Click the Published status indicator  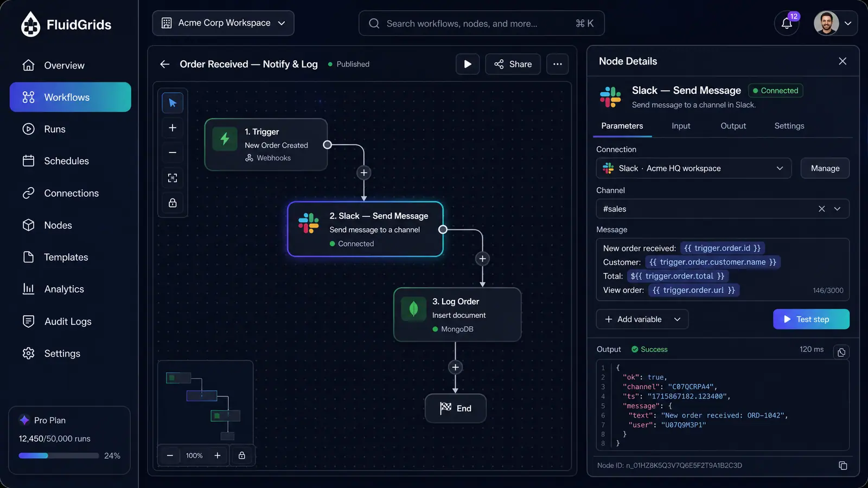[349, 64]
